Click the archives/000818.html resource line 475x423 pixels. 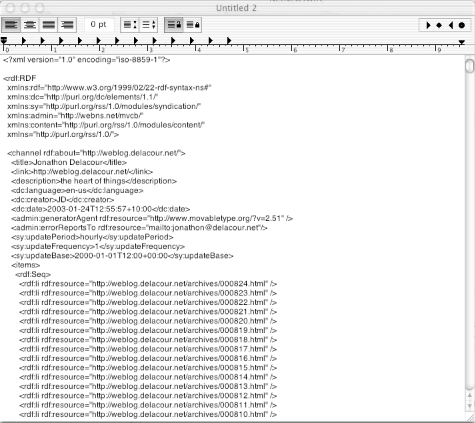click(x=148, y=340)
